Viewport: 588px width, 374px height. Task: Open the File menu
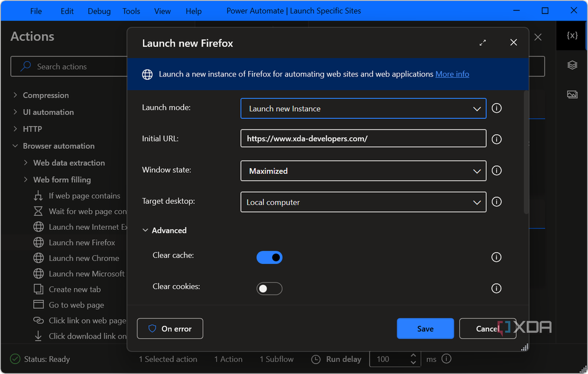36,11
